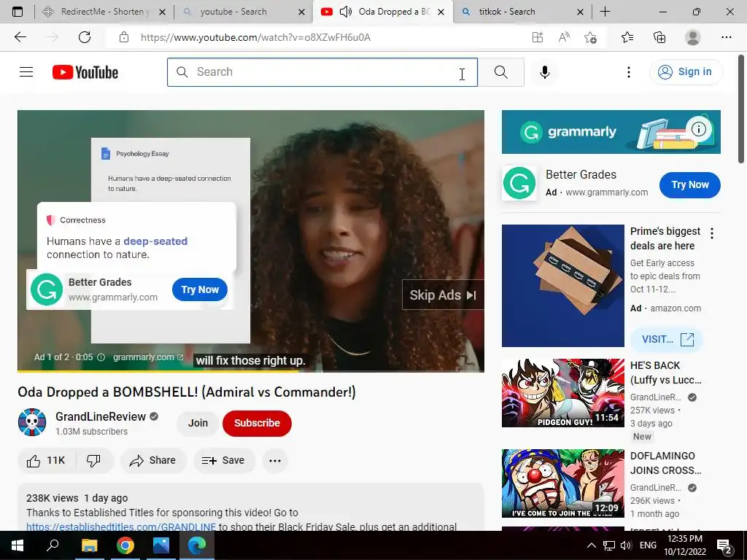Open Edge read aloud icon
747x560 pixels.
coord(564,37)
